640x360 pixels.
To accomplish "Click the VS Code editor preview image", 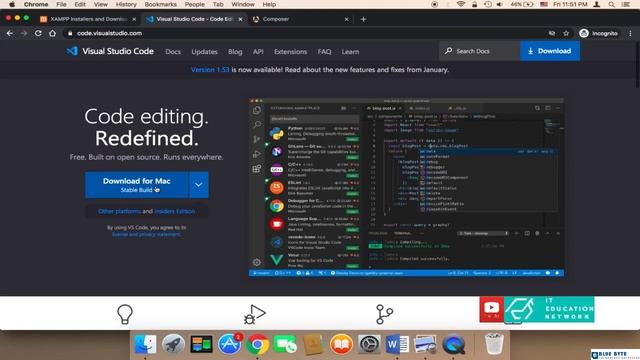I will 407,188.
